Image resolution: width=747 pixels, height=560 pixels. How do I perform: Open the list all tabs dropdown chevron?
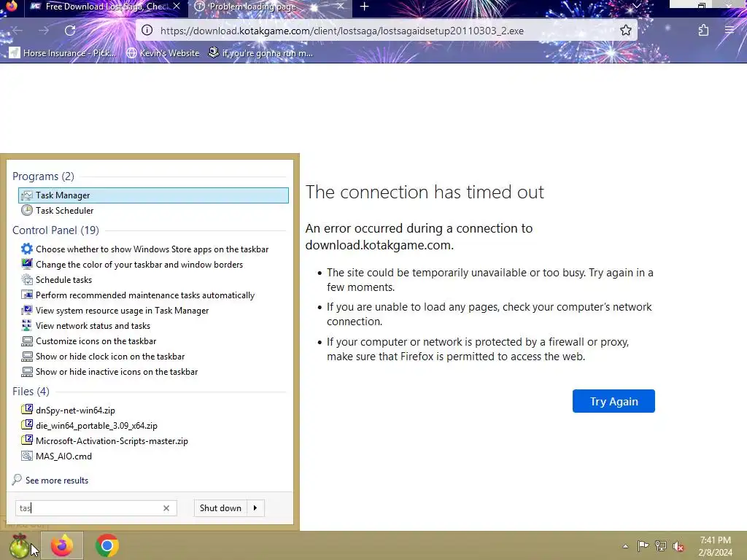pos(636,6)
